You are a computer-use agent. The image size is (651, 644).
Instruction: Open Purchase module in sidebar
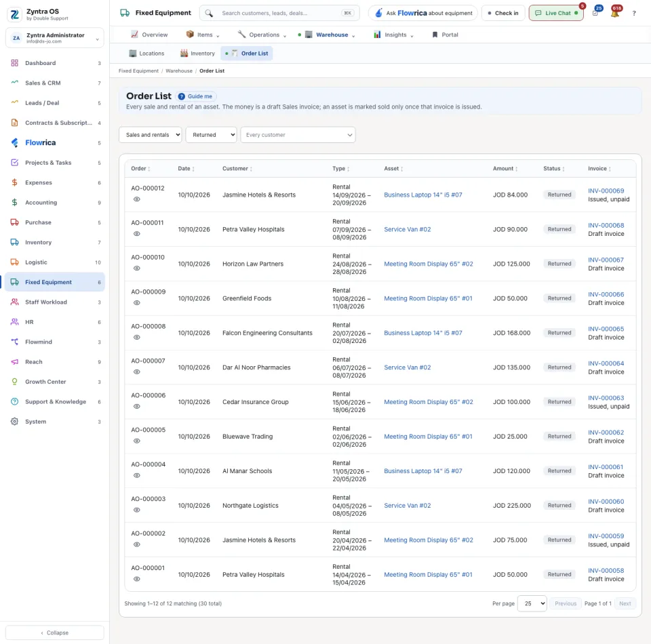click(x=55, y=222)
